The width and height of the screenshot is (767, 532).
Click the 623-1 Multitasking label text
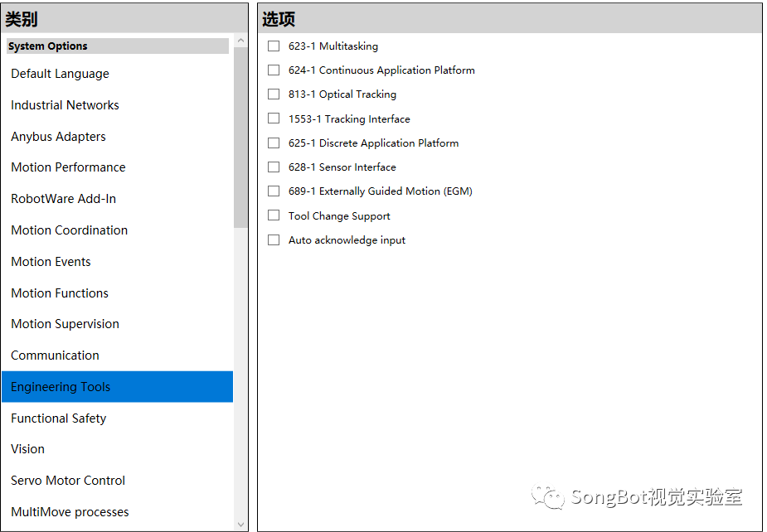(333, 46)
